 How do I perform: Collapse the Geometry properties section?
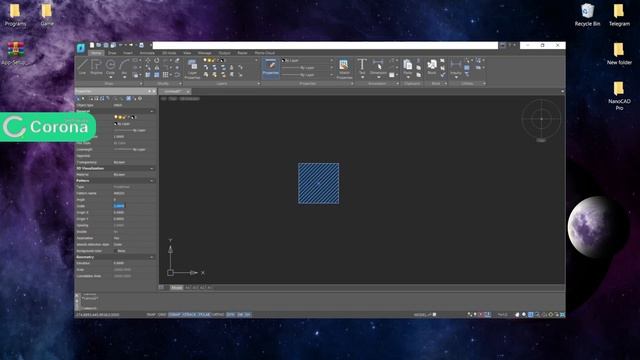[x=152, y=257]
